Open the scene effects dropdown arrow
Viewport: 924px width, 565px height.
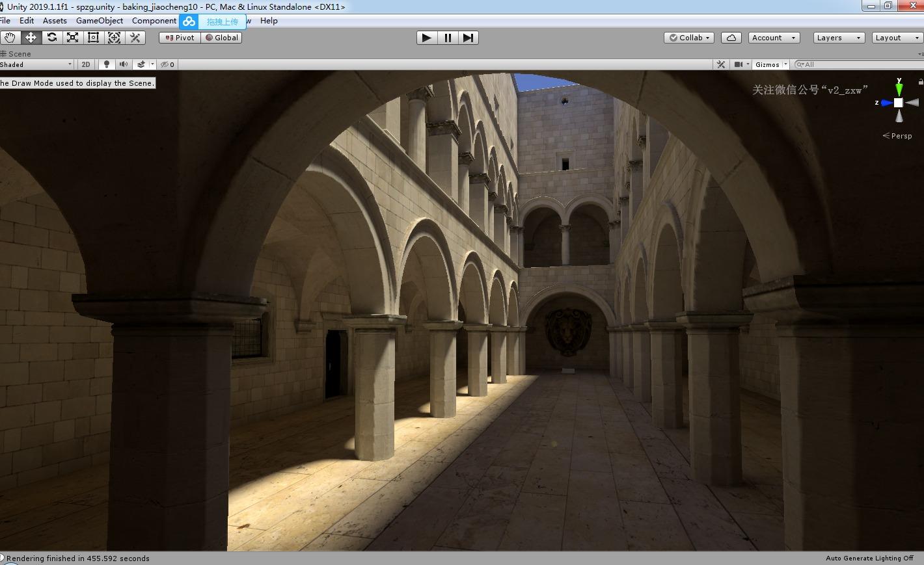153,64
